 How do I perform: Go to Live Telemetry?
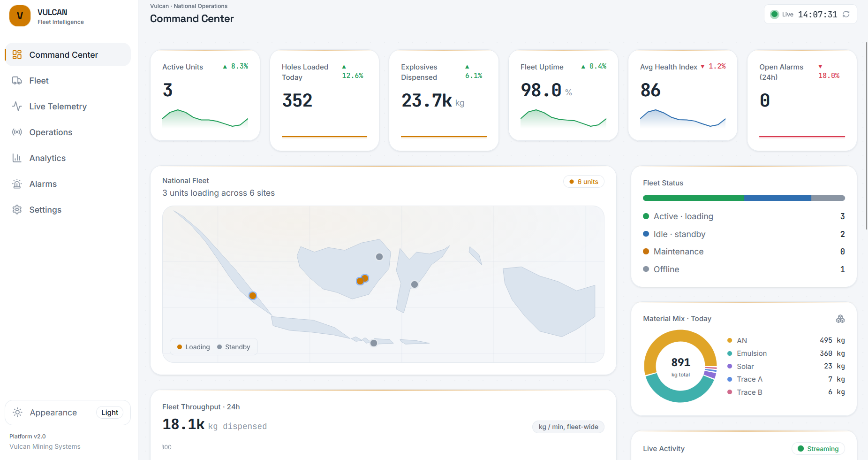[x=68, y=106]
